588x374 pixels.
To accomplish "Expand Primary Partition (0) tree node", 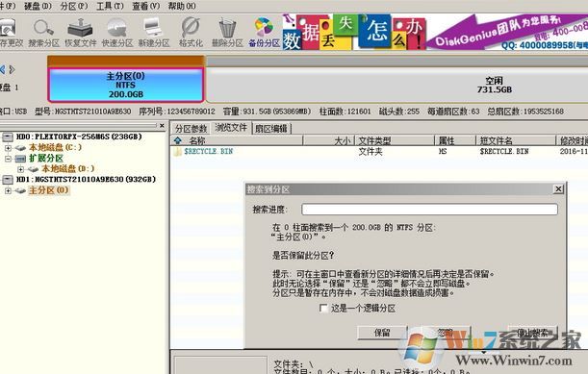I will click(x=8, y=190).
